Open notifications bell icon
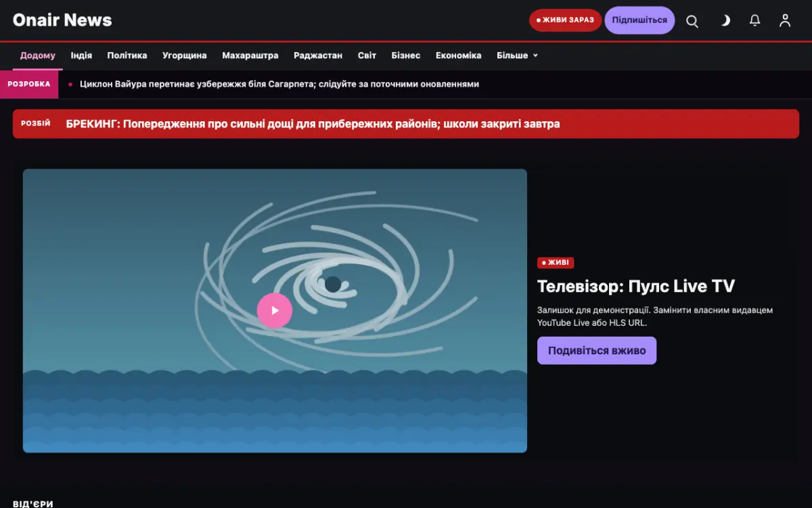Image resolution: width=812 pixels, height=508 pixels. [x=755, y=20]
